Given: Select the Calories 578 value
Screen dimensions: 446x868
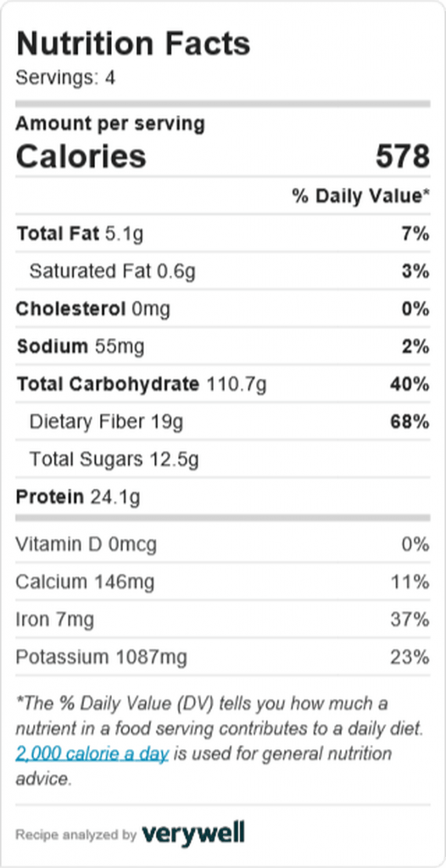Looking at the screenshot, I should click(x=403, y=156).
